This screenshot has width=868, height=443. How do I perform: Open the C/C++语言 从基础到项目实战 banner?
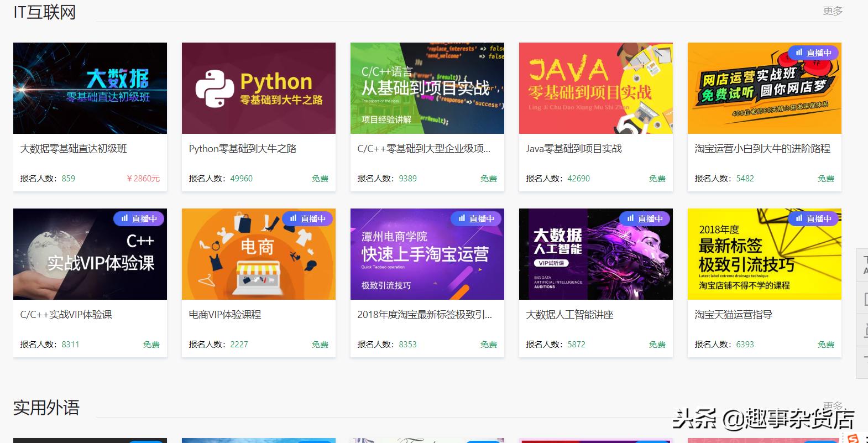click(427, 88)
